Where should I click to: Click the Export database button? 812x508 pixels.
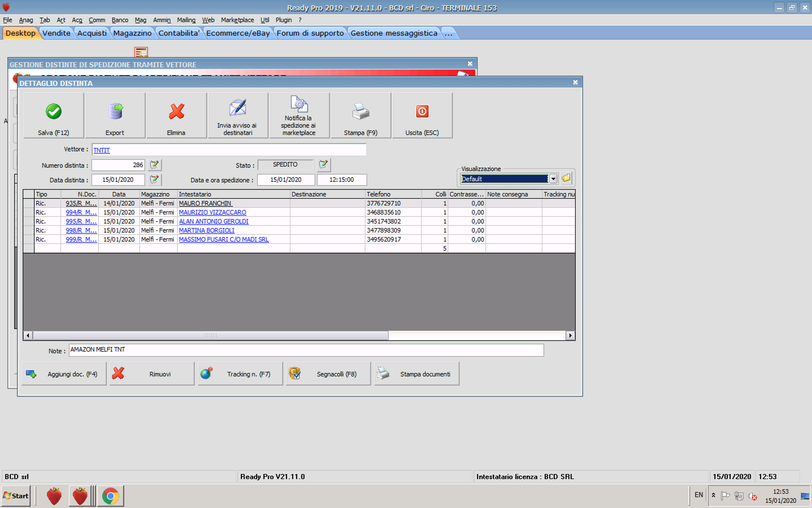(115, 115)
